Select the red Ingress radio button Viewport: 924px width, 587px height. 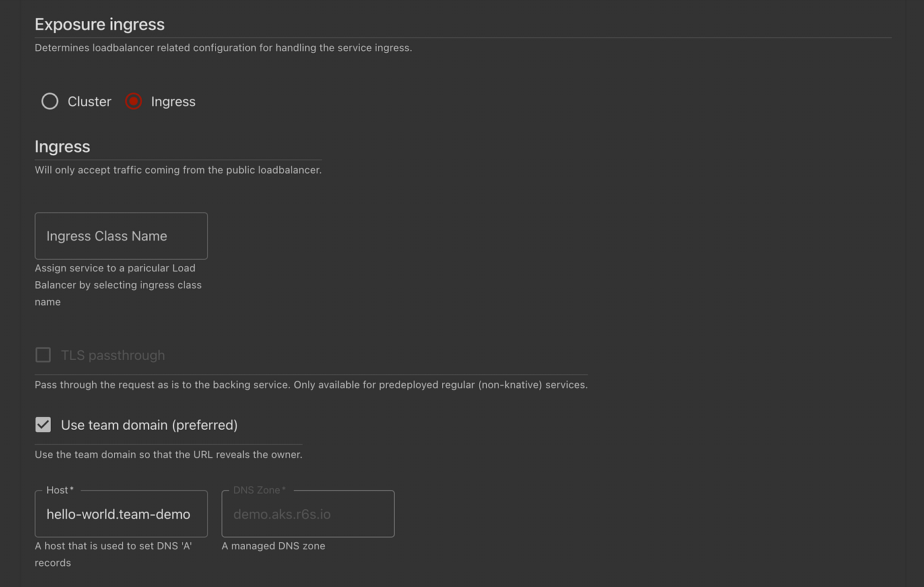133,101
